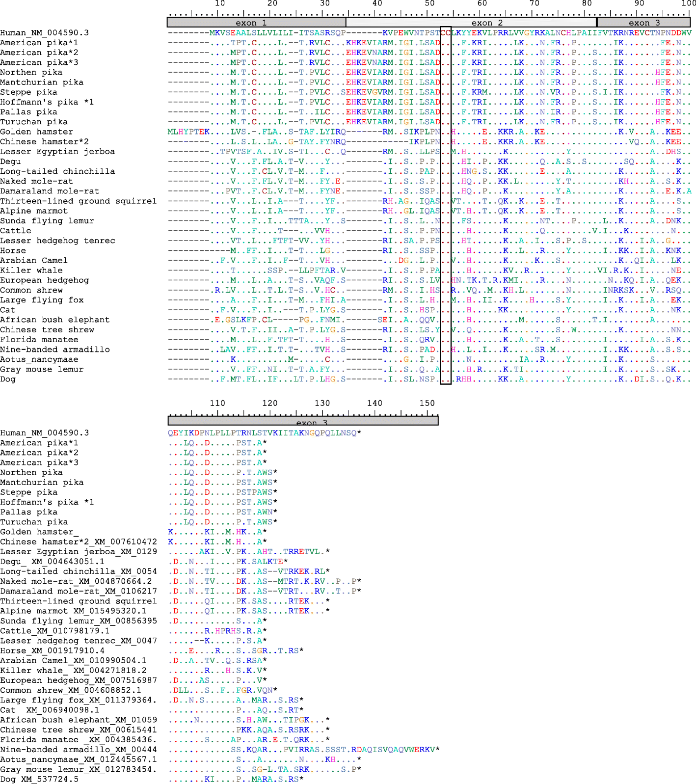Click 'Arabian Camel' label in first alignment block
This screenshot has width=696, height=784.
[34, 260]
